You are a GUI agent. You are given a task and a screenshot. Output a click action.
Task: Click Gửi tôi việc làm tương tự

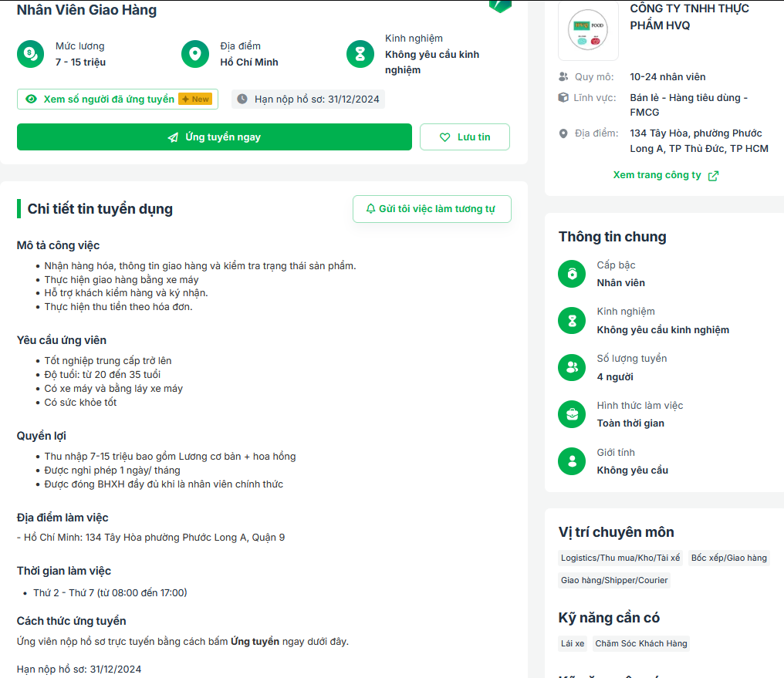pos(431,209)
